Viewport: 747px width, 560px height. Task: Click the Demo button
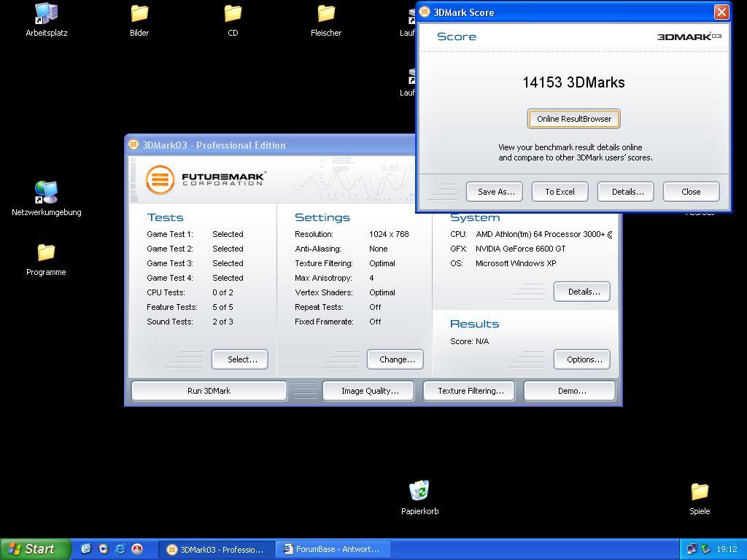570,391
